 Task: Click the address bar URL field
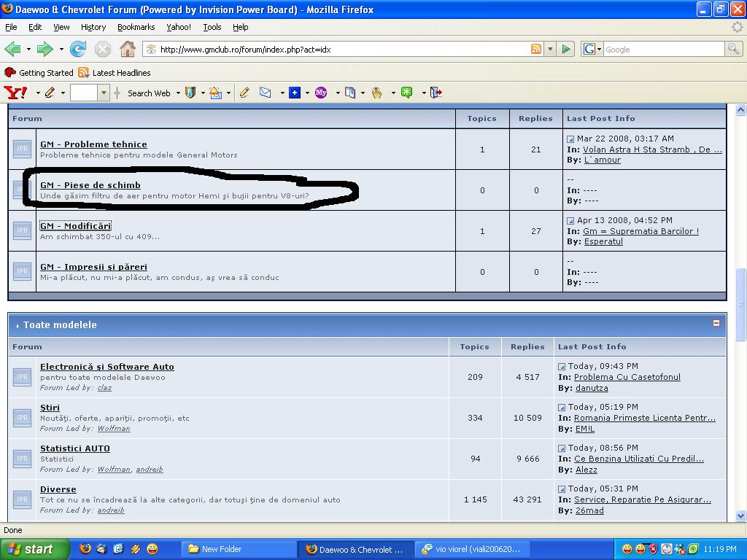pos(343,49)
